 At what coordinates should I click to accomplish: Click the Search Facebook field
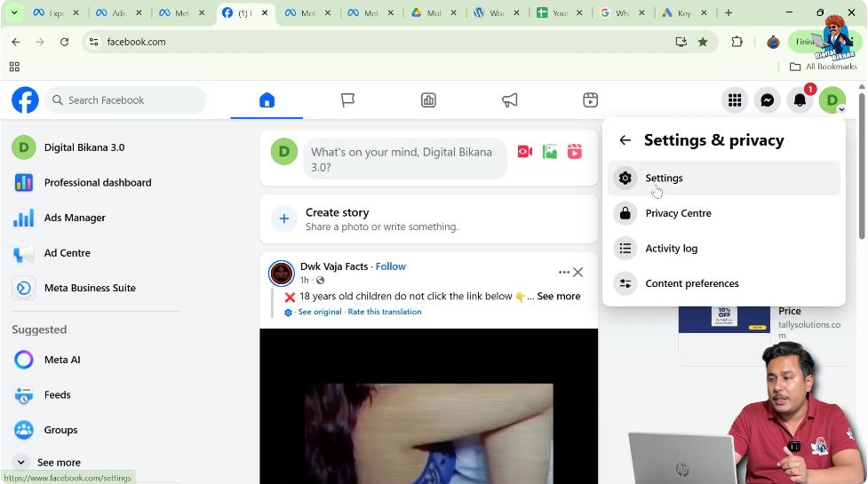pos(125,100)
